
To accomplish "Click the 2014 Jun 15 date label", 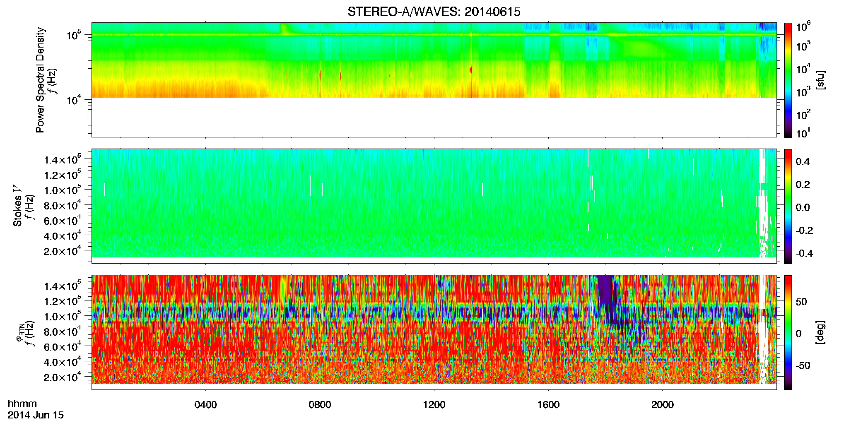I will pos(36,415).
